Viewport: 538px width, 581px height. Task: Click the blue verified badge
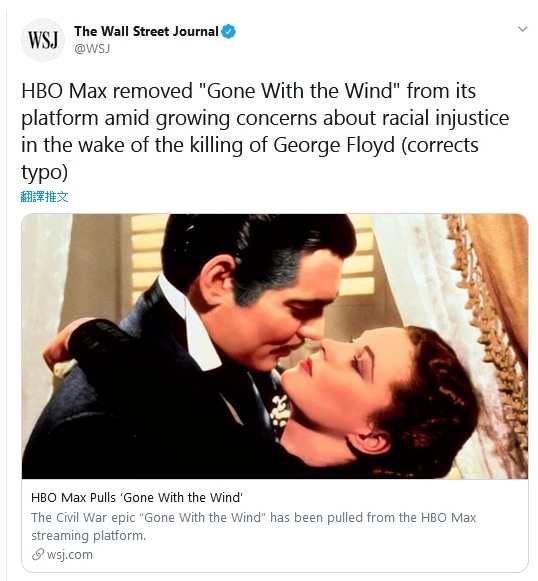[229, 32]
